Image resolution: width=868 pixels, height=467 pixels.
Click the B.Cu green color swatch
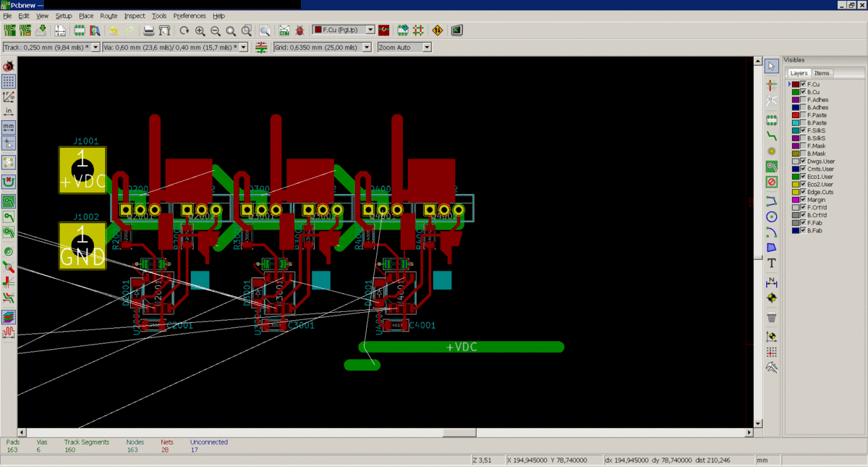(796, 92)
